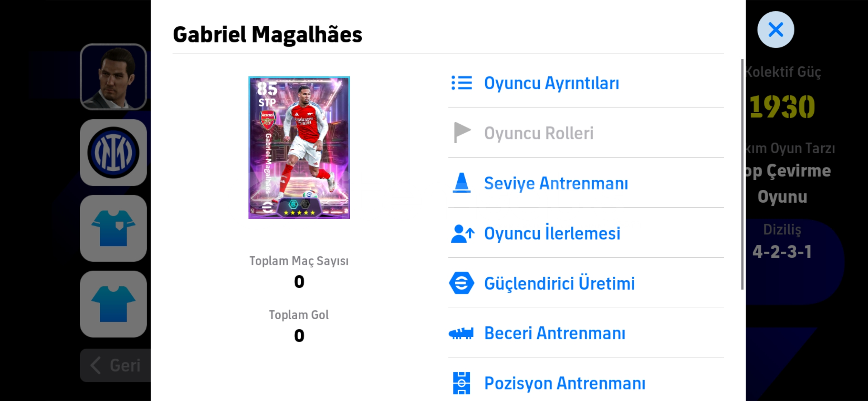The image size is (868, 401).
Task: Select the Seviye Antrenmanı cone icon
Action: (461, 183)
